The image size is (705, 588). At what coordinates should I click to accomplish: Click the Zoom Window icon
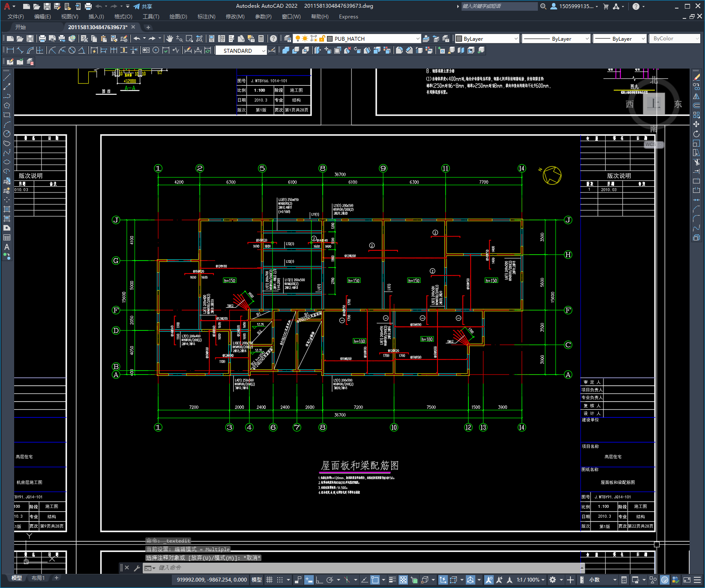pos(189,39)
